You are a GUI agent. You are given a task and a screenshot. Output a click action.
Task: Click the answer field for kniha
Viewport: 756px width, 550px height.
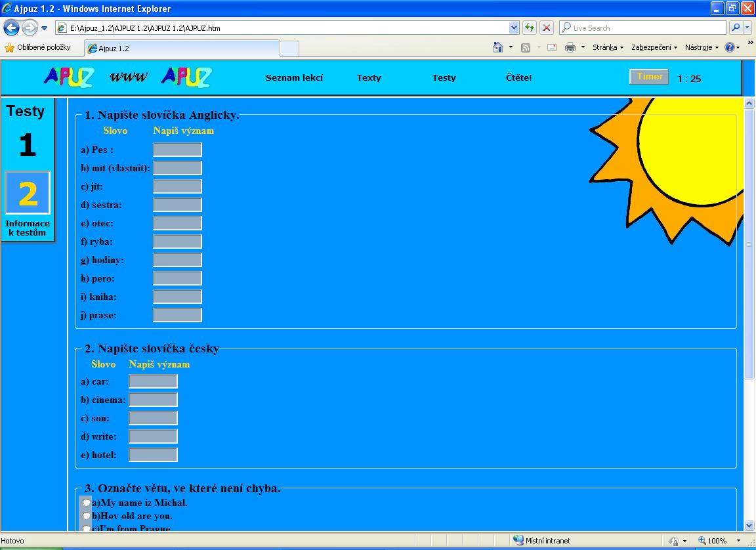coord(177,297)
